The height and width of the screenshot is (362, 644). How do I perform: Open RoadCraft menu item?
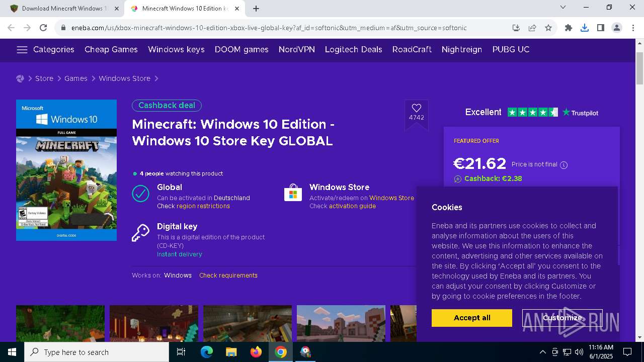[412, 49]
